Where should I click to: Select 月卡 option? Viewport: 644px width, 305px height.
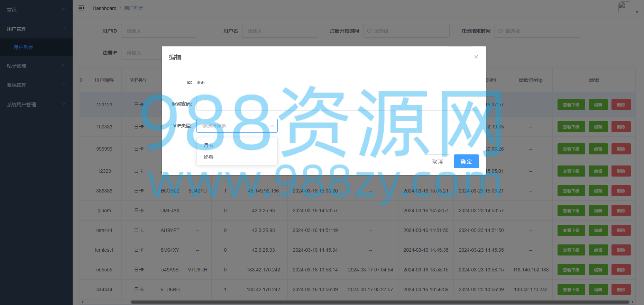point(237,145)
